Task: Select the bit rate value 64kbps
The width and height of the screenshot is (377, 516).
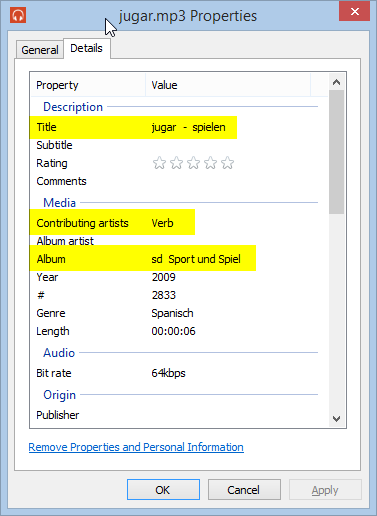Action: coord(168,373)
